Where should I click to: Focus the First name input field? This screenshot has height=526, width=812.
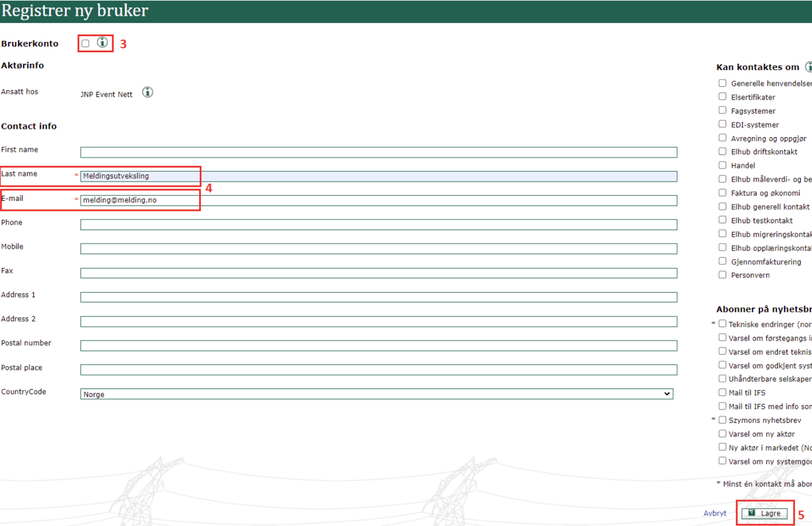pyautogui.click(x=379, y=152)
